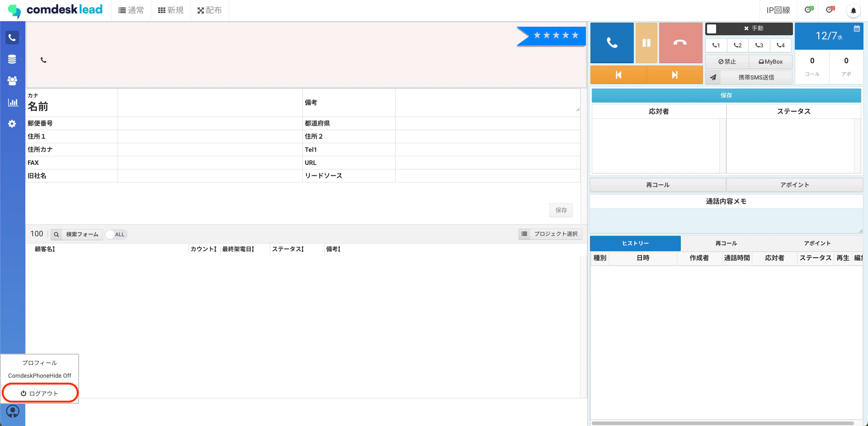
Task: Click the five-star rating ribbon
Action: click(551, 36)
